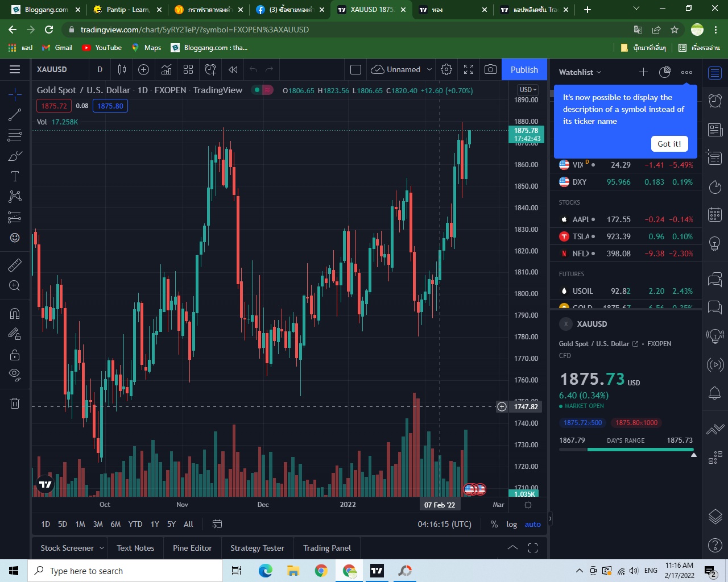Image resolution: width=728 pixels, height=582 pixels.
Task: Select the trend line drawing tool
Action: click(15, 115)
